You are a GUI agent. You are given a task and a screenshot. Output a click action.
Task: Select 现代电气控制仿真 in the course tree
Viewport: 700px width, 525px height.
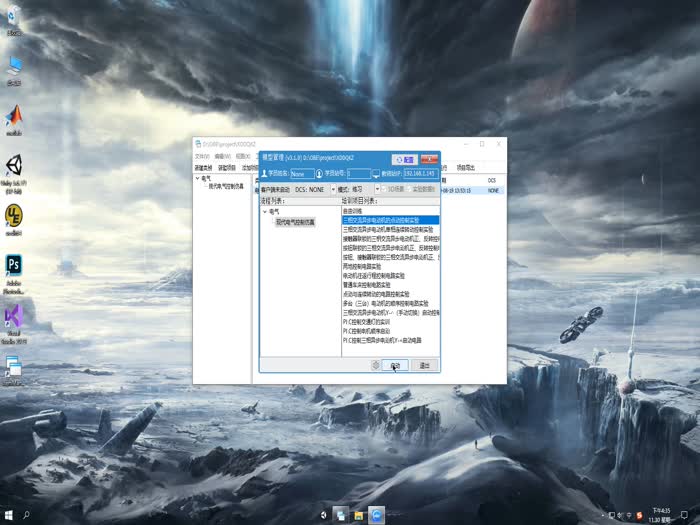pyautogui.click(x=295, y=222)
